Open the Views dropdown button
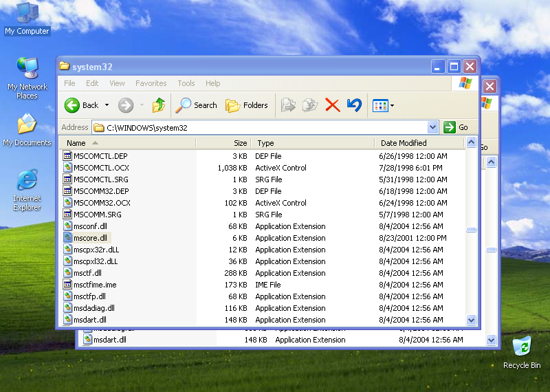Image resolution: width=550 pixels, height=392 pixels. pos(382,105)
